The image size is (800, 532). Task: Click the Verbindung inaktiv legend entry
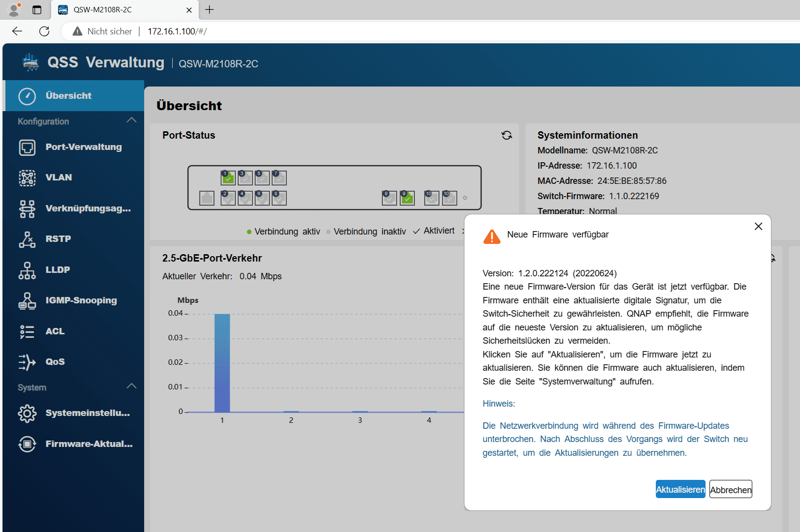pos(366,232)
